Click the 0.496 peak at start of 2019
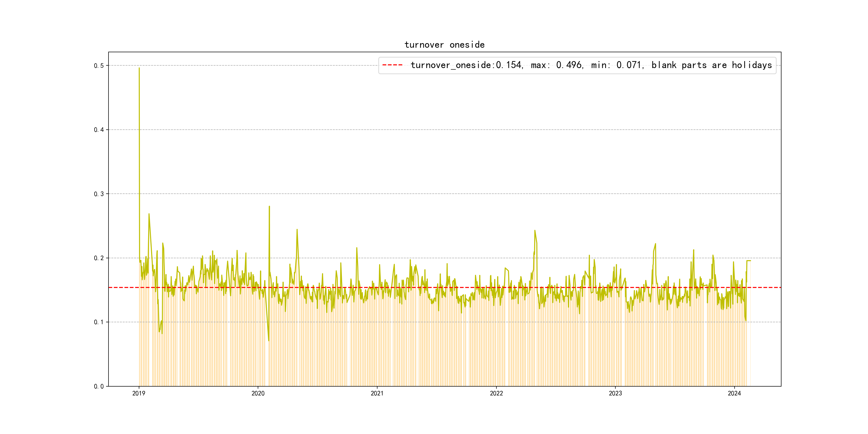868x434 pixels. tap(139, 68)
